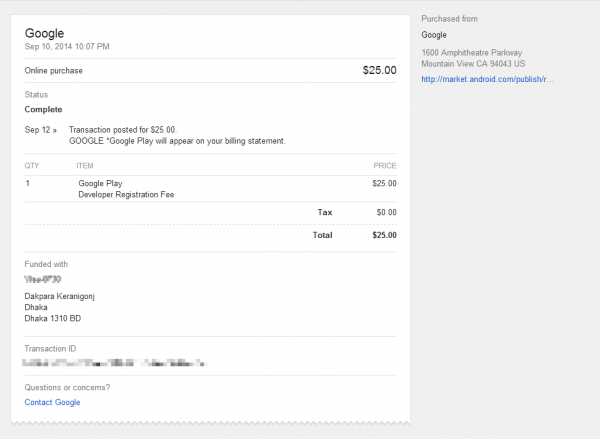Select the 1600 Amphitheatre Parkway address
Image resolution: width=600 pixels, height=439 pixels.
pyautogui.click(x=473, y=52)
